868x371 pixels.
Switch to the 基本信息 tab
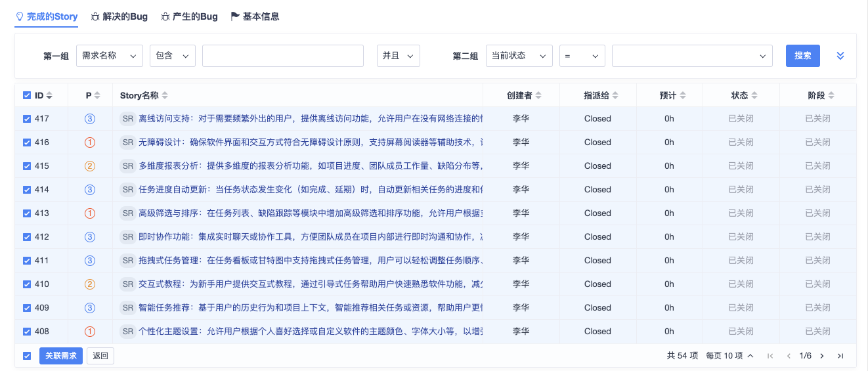[x=255, y=16]
